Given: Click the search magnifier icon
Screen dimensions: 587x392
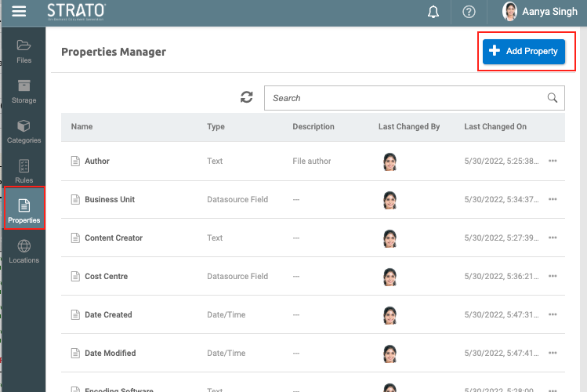Looking at the screenshot, I should (x=553, y=98).
